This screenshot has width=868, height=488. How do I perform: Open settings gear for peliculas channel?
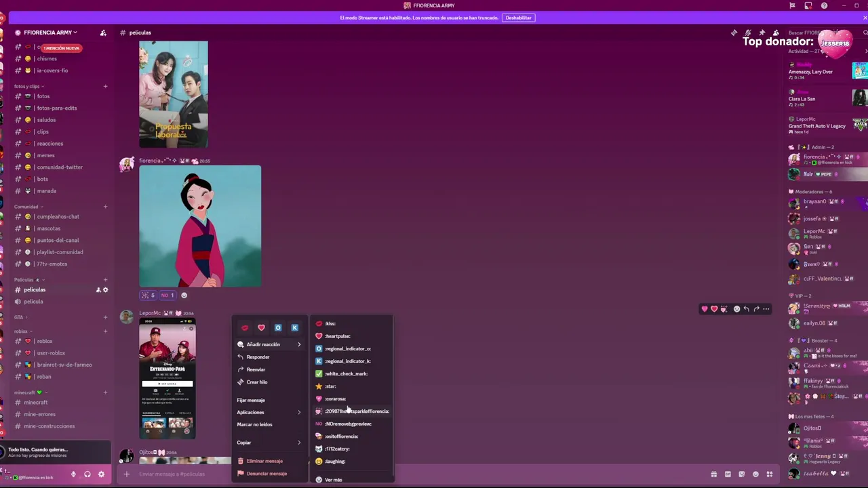pyautogui.click(x=105, y=290)
